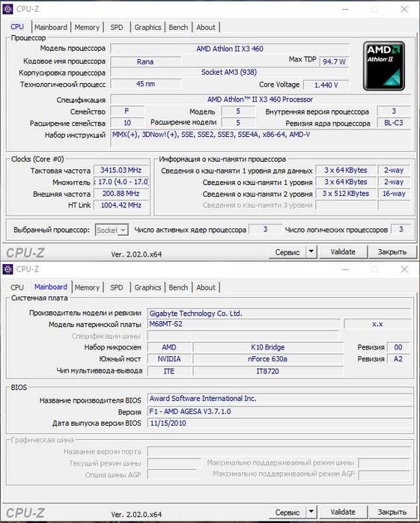
Task: Open Memory tab in lower CPU-Z window
Action: coord(87,287)
